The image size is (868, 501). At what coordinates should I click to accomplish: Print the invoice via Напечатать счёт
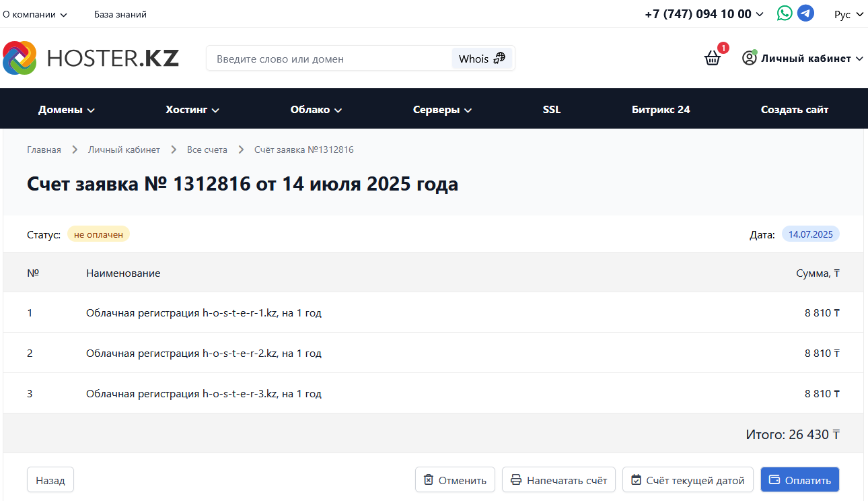point(558,480)
